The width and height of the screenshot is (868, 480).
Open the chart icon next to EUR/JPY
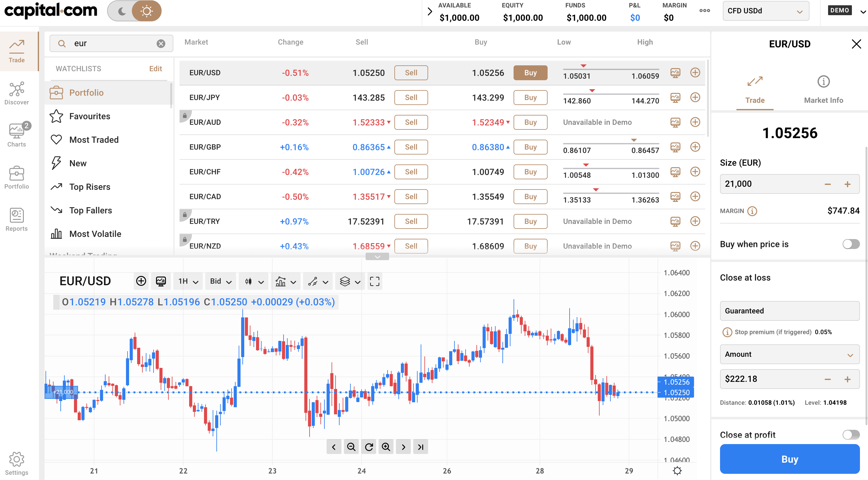[x=675, y=98]
